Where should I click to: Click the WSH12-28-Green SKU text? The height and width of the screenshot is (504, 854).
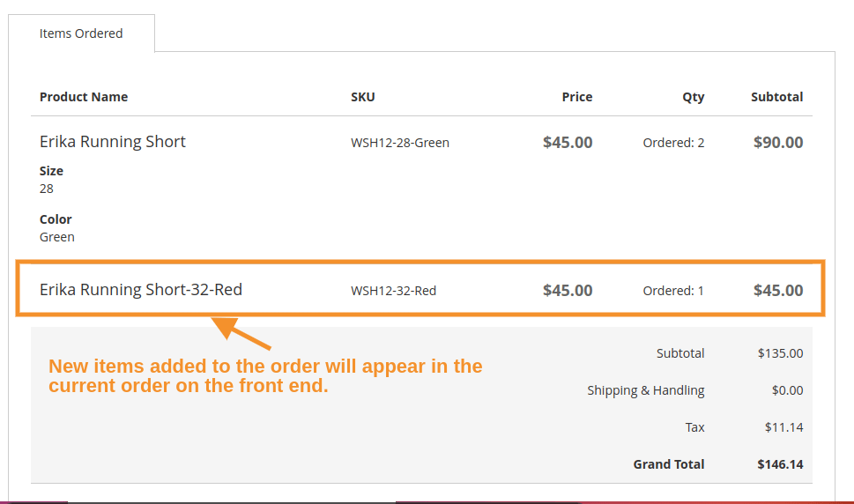click(400, 143)
